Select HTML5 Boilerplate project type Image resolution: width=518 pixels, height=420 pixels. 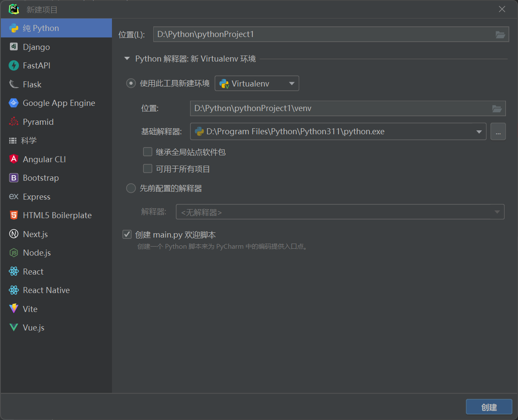click(x=56, y=215)
